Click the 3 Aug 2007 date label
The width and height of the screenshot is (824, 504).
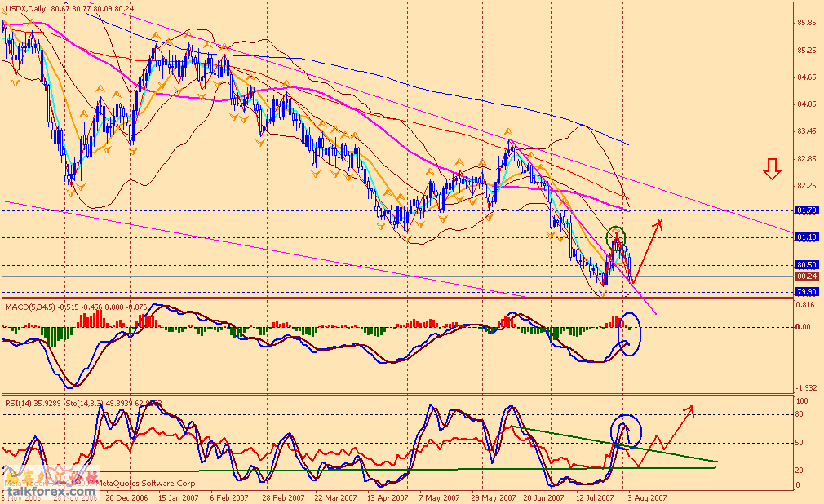pyautogui.click(x=647, y=497)
